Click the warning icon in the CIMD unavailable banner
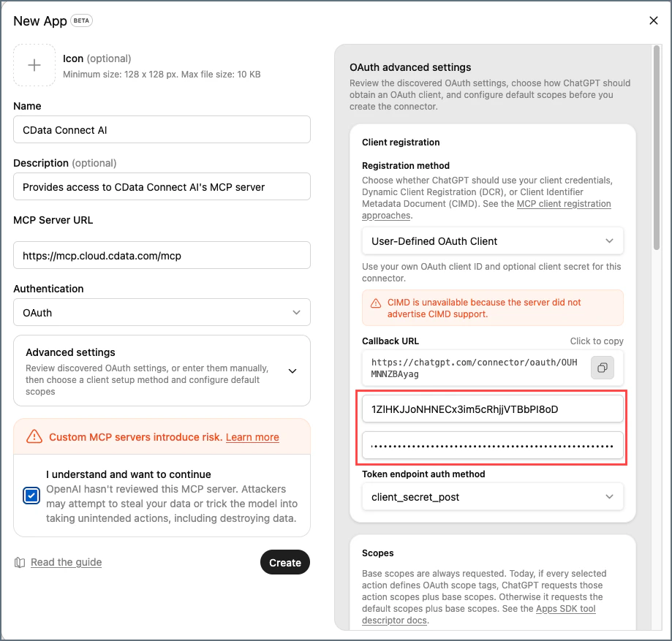The image size is (672, 641). (x=375, y=303)
